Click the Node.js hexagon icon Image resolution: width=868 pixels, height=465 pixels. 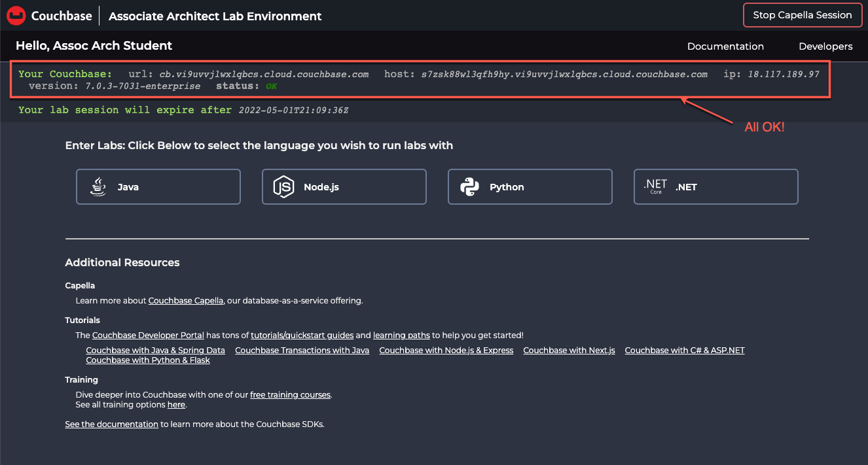(283, 187)
